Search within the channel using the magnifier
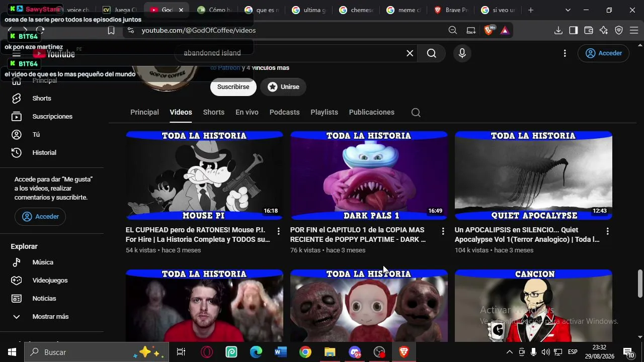The height and width of the screenshot is (362, 644). [416, 113]
